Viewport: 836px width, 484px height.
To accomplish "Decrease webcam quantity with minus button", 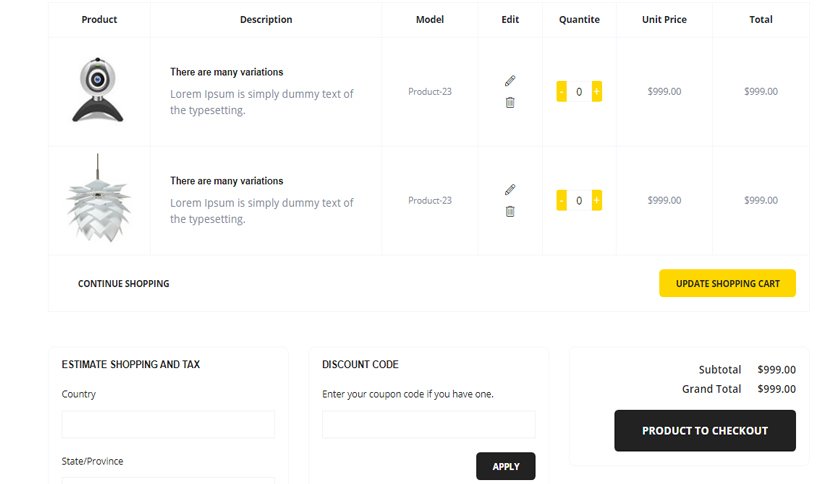I will [x=561, y=92].
